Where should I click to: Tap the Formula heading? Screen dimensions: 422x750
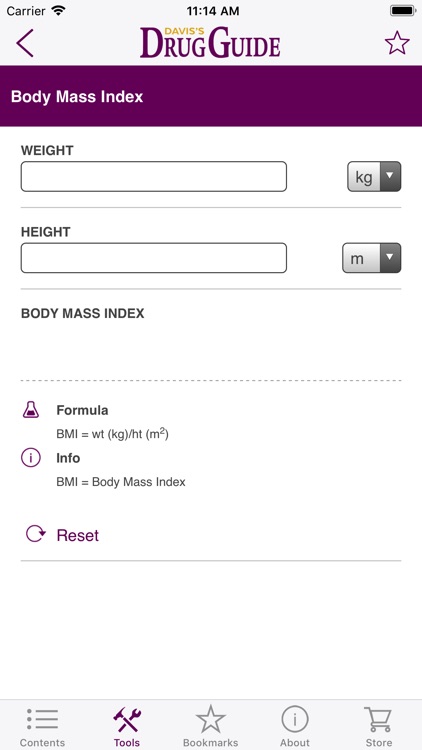[x=82, y=410]
